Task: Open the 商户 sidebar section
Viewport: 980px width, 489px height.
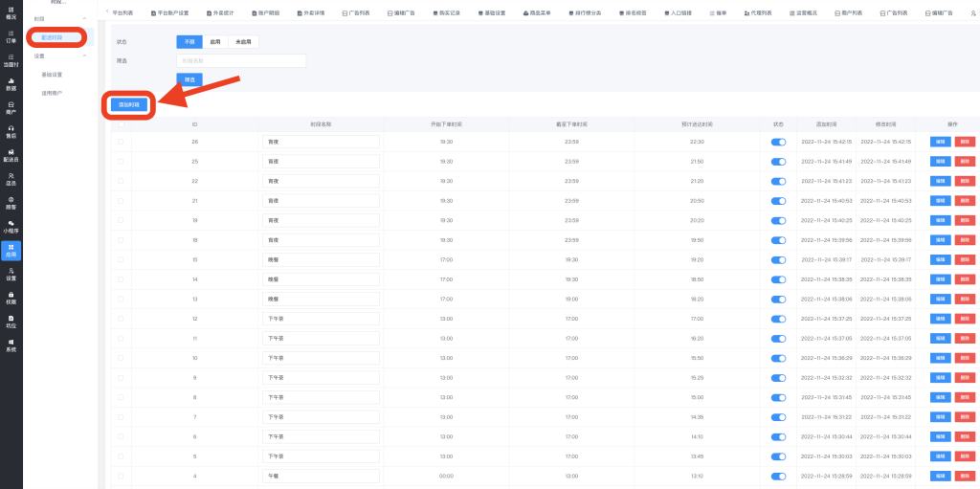Action: [x=11, y=107]
